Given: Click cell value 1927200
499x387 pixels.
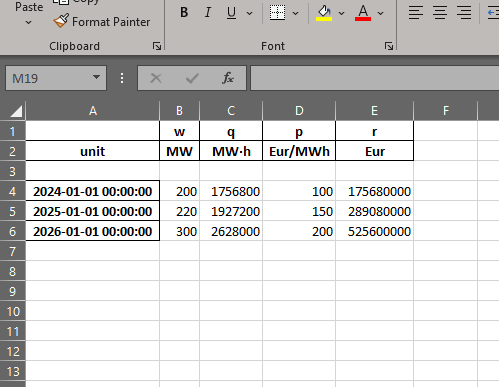Looking at the screenshot, I should (231, 211).
